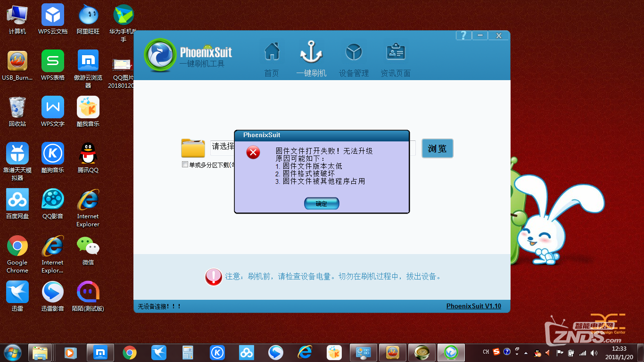
Task: Open the 迅雷影音 desktop icon
Action: point(53,296)
